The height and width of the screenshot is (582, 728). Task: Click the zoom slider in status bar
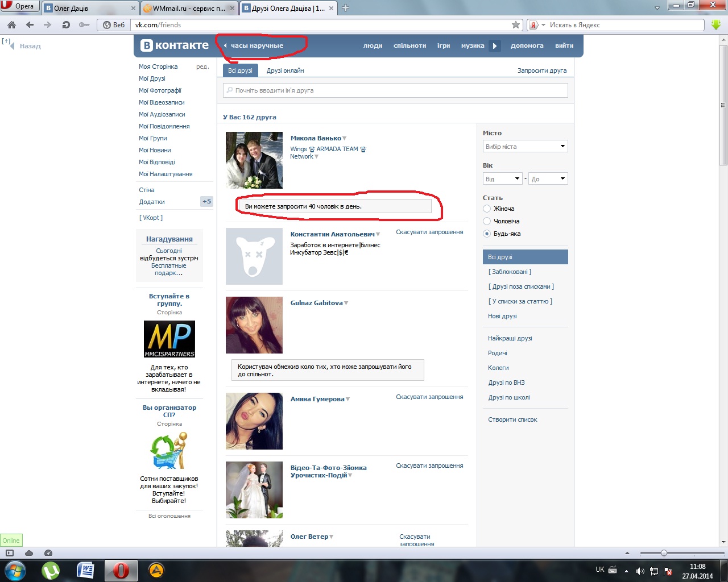(x=663, y=553)
